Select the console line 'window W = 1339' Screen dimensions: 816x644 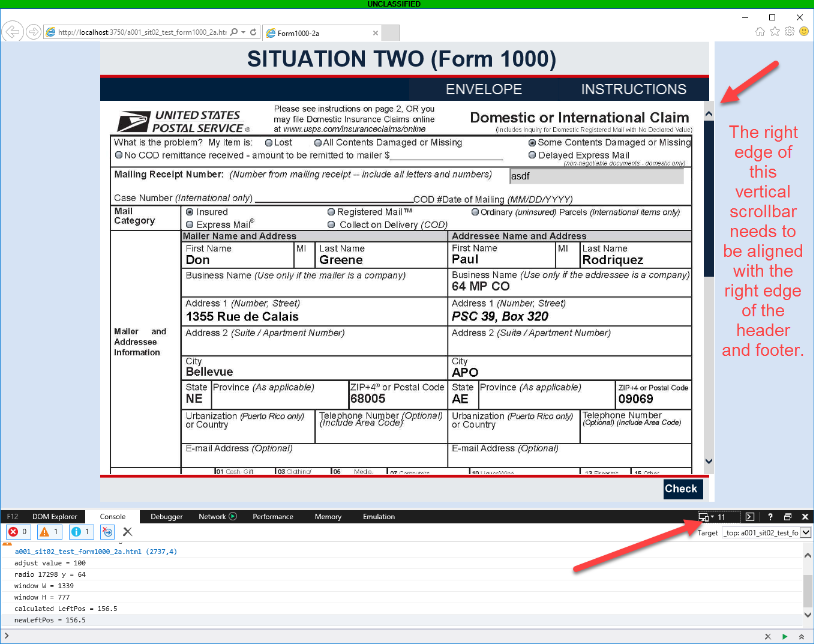click(x=44, y=586)
